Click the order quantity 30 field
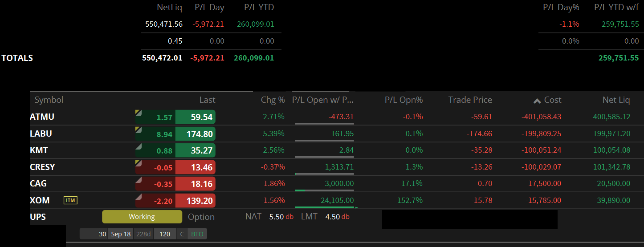The width and height of the screenshot is (644, 247). click(94, 234)
